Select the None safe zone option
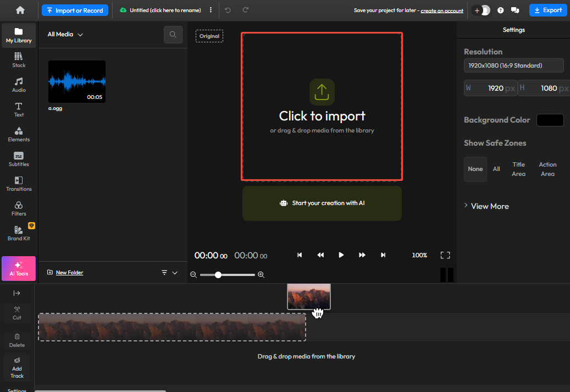570x392 pixels. (475, 169)
